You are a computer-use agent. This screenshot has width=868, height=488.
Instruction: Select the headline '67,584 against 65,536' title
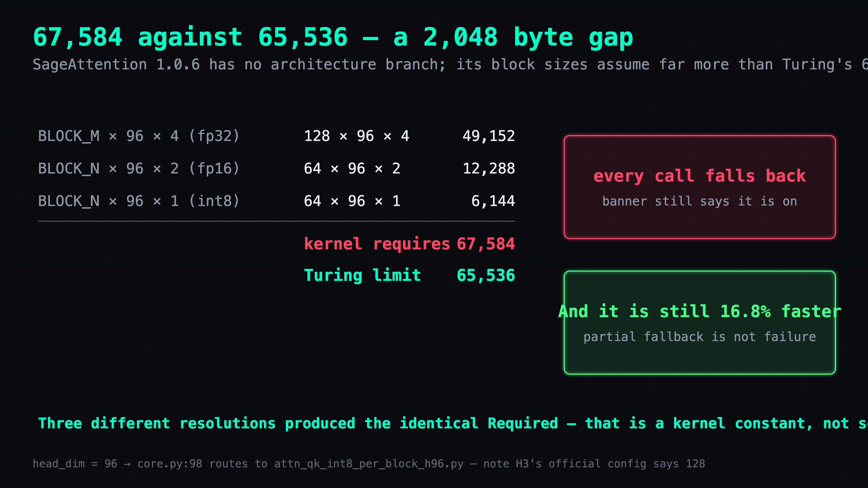pos(333,37)
